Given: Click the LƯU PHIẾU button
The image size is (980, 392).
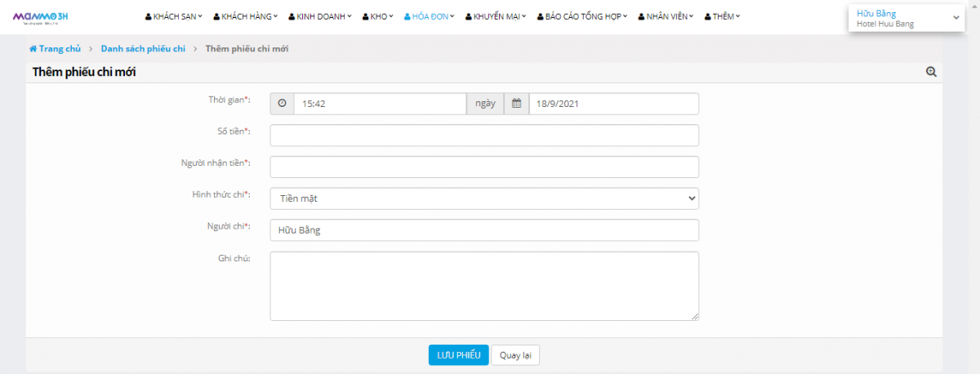Looking at the screenshot, I should click(458, 355).
